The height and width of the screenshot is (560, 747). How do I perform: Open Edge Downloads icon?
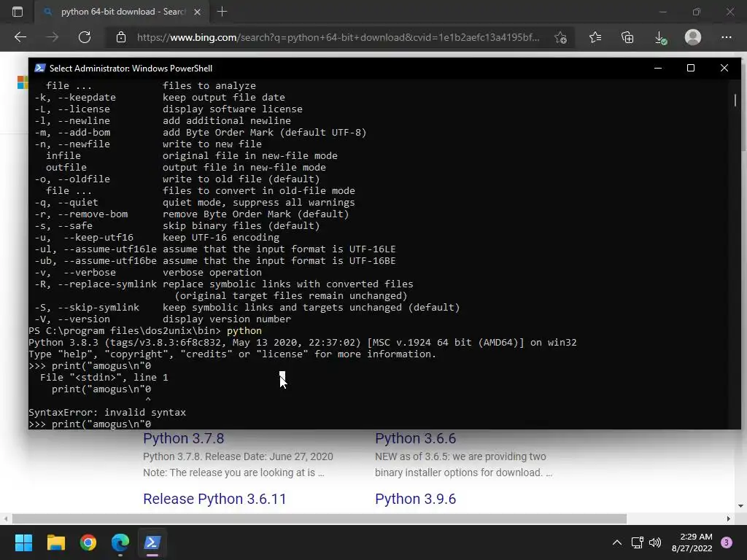pos(660,38)
